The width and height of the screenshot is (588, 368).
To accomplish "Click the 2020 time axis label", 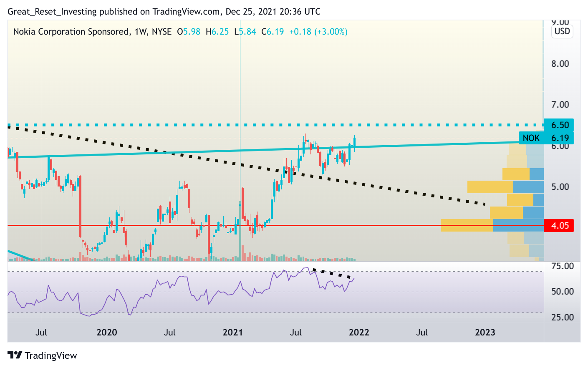I will 107,333.
